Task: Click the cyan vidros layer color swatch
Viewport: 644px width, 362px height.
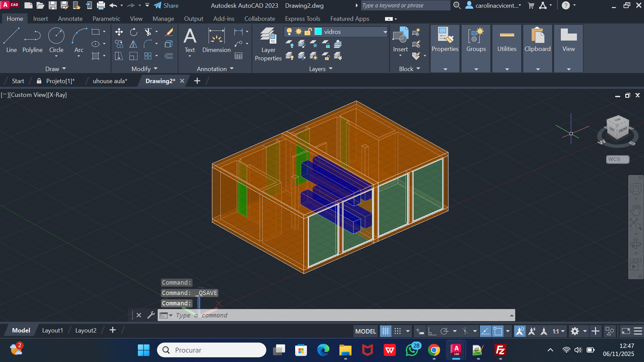Action: coord(318,32)
